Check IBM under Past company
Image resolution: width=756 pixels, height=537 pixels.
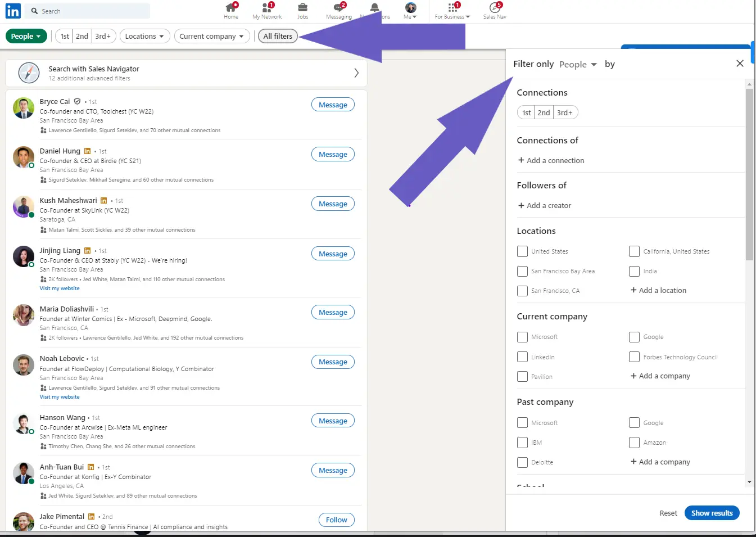click(522, 443)
